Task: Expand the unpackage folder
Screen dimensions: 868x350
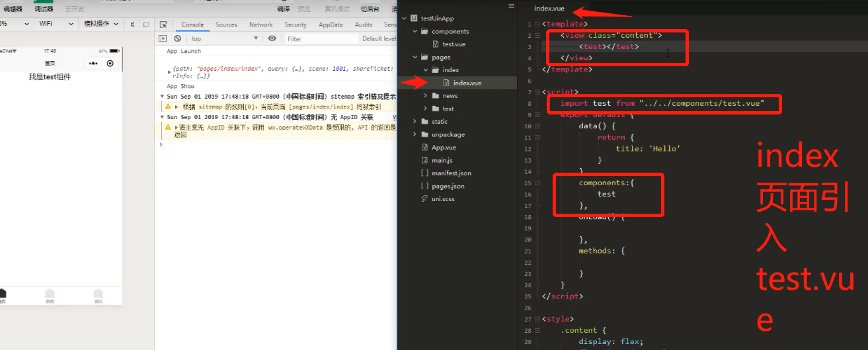Action: pyautogui.click(x=415, y=134)
